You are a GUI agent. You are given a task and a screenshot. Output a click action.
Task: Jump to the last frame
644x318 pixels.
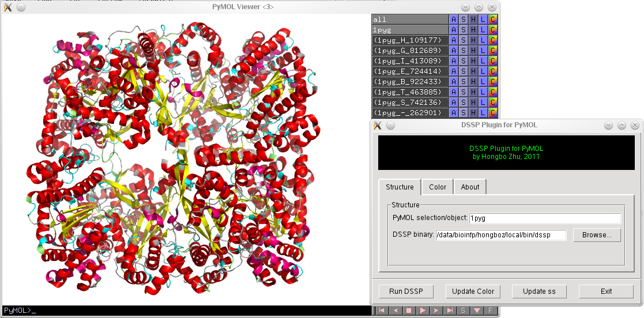tap(450, 311)
